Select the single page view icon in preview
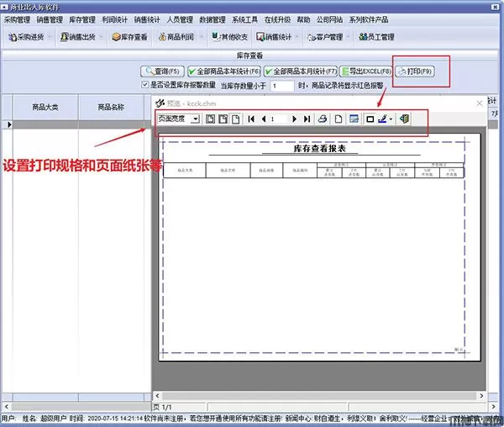Image resolution: width=504 pixels, height=427 pixels. [235, 119]
